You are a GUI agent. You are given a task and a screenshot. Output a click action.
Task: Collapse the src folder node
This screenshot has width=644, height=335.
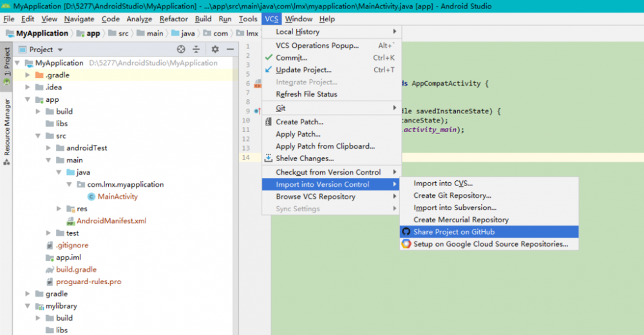pos(39,136)
